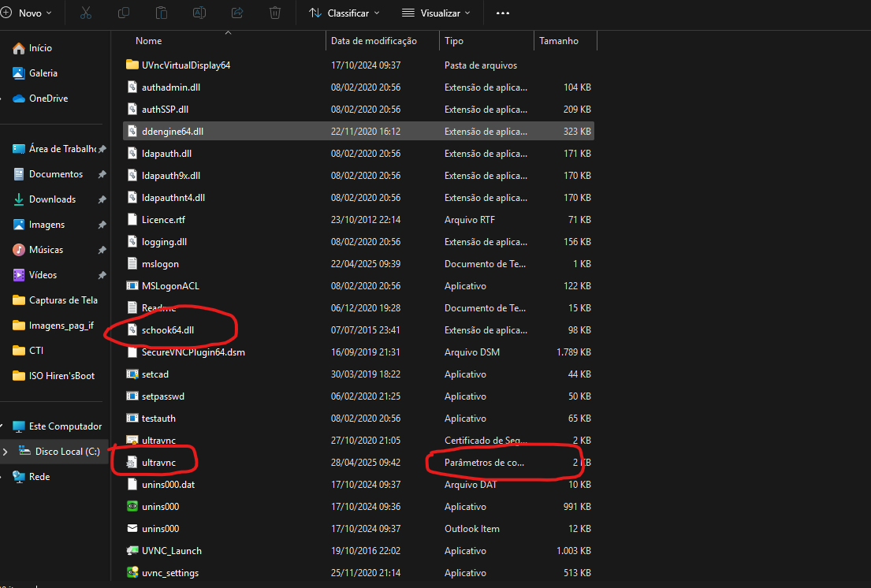Click the Share icon in toolbar
The width and height of the screenshot is (871, 588).
tap(237, 13)
